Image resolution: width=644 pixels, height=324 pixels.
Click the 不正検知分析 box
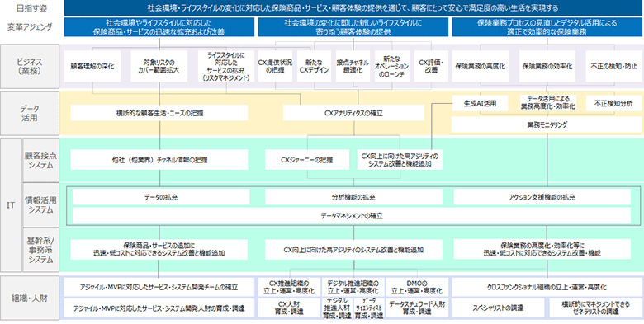click(613, 103)
